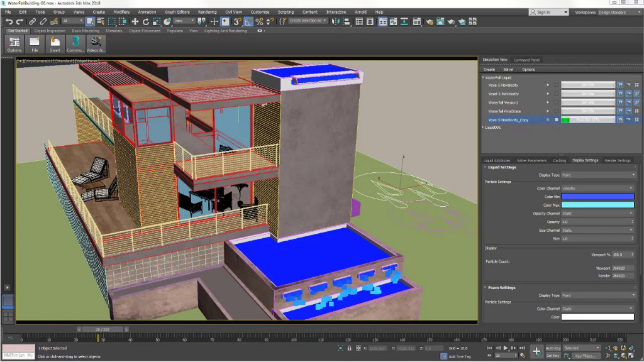Pick the Color Min blue swatch

pos(597,197)
